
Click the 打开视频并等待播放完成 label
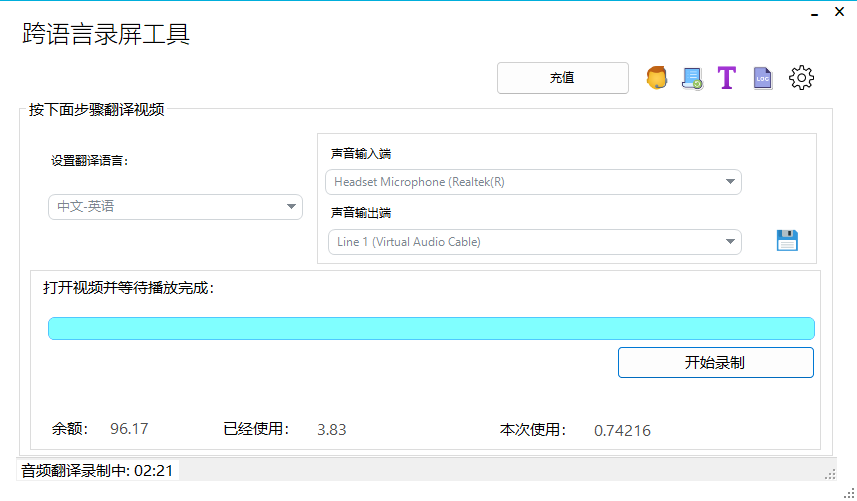[x=128, y=287]
